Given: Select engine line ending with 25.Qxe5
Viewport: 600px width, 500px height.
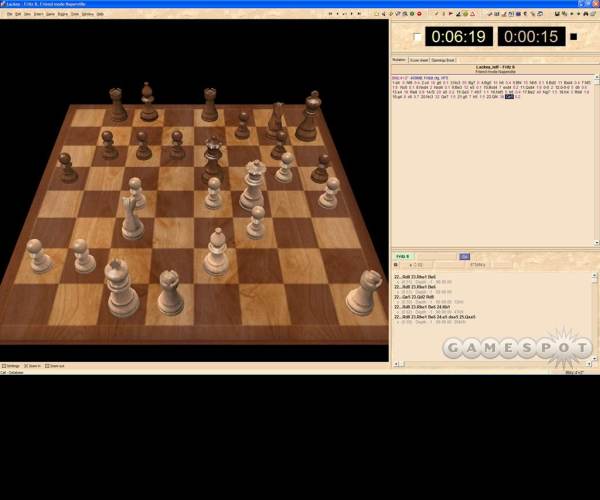Looking at the screenshot, I should pyautogui.click(x=435, y=317).
